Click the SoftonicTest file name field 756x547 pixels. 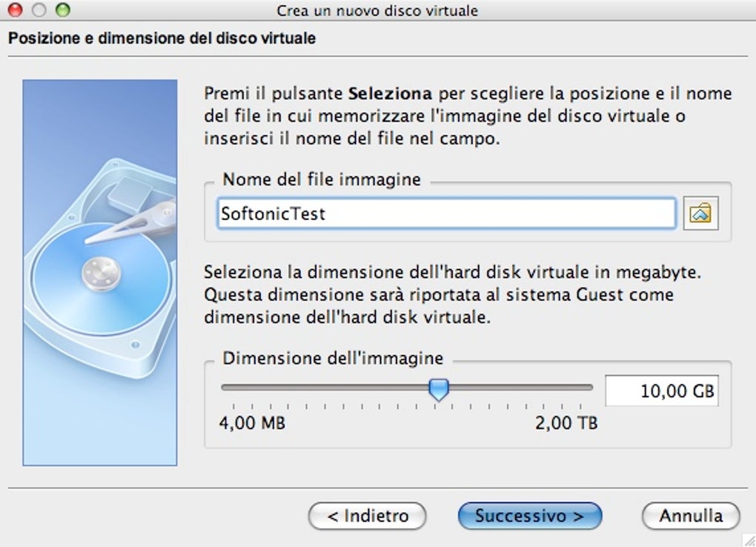point(446,214)
